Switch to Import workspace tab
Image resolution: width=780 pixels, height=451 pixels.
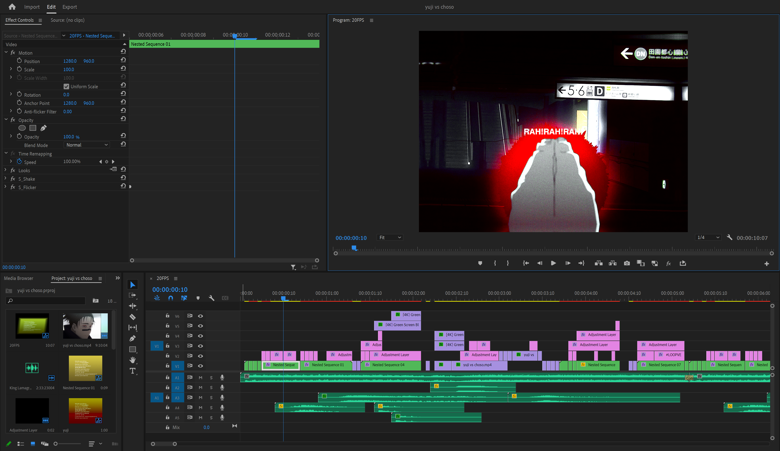click(x=32, y=7)
